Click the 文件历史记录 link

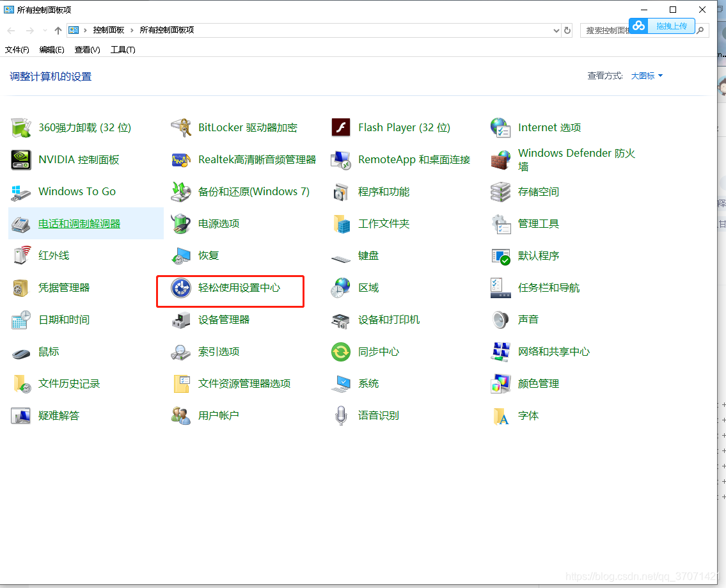click(x=69, y=384)
